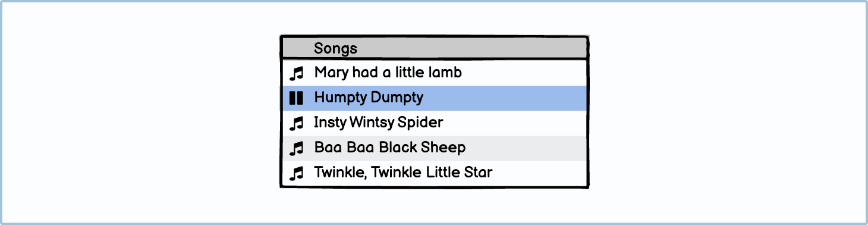Click the pale canvas right of the song list
The image size is (868, 225).
pyautogui.click(x=727, y=112)
